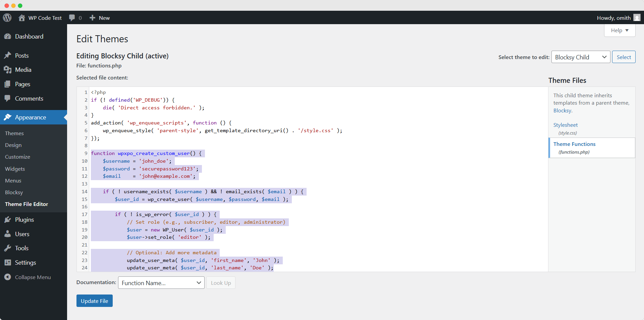The width and height of the screenshot is (644, 320).
Task: Open the Function Name documentation dropdown
Action: click(161, 283)
